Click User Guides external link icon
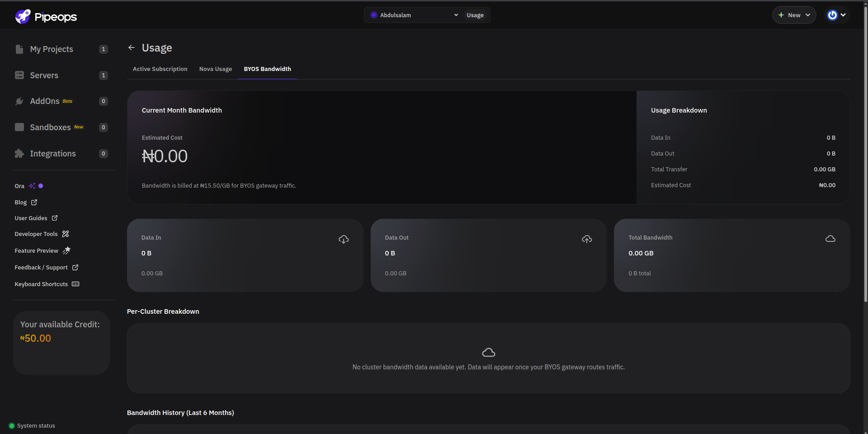Viewport: 868px width, 434px height. tap(55, 218)
